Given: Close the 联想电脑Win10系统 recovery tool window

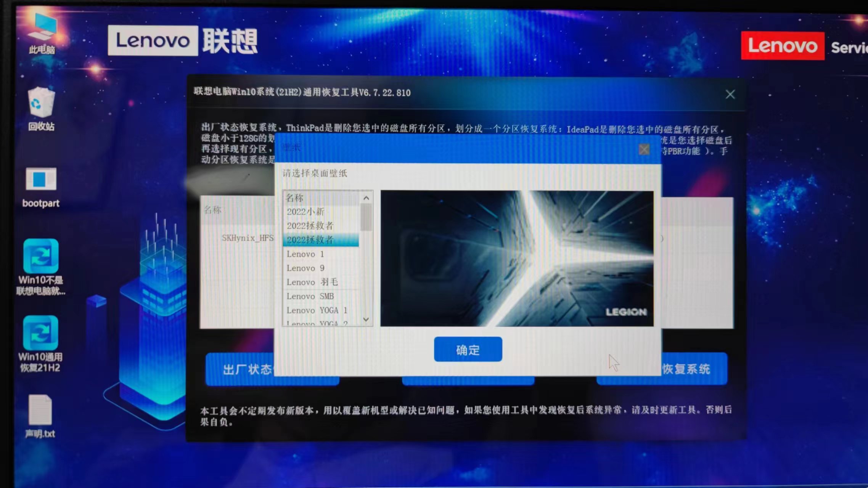Looking at the screenshot, I should 730,94.
